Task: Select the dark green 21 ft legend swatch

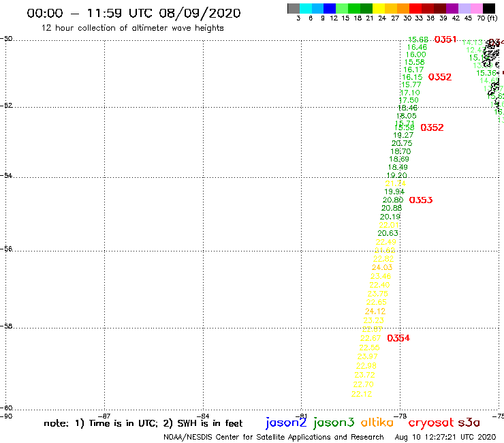Action: 366,8
